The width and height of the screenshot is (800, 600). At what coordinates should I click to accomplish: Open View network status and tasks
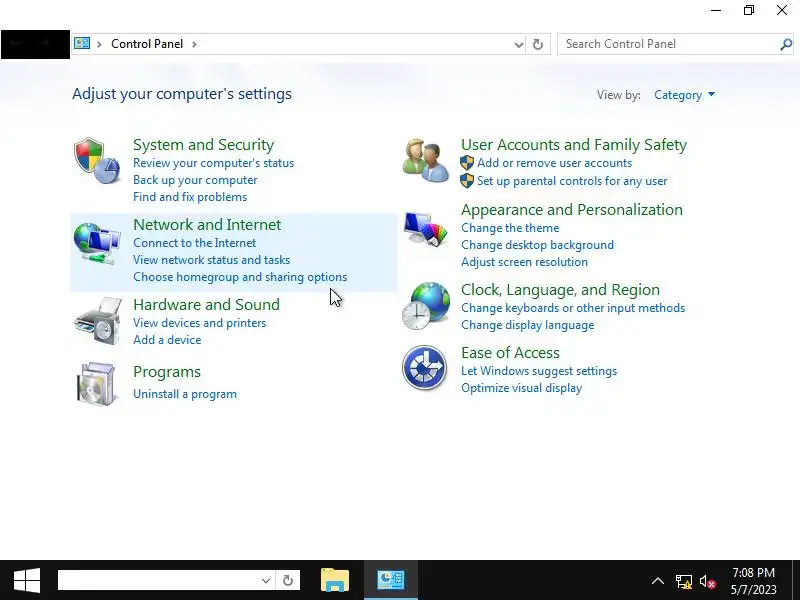tap(211, 260)
